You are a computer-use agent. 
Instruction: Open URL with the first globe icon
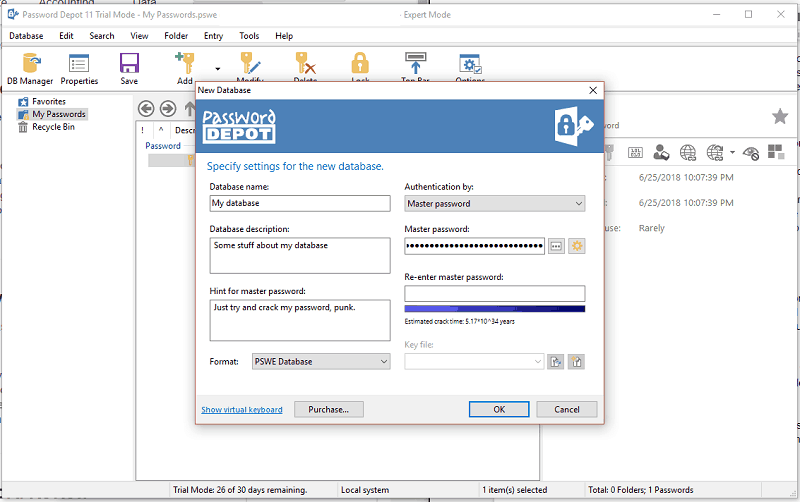coord(688,152)
